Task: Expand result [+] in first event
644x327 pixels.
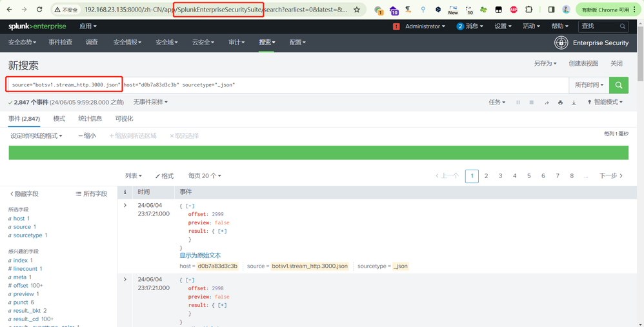Action: coord(222,231)
